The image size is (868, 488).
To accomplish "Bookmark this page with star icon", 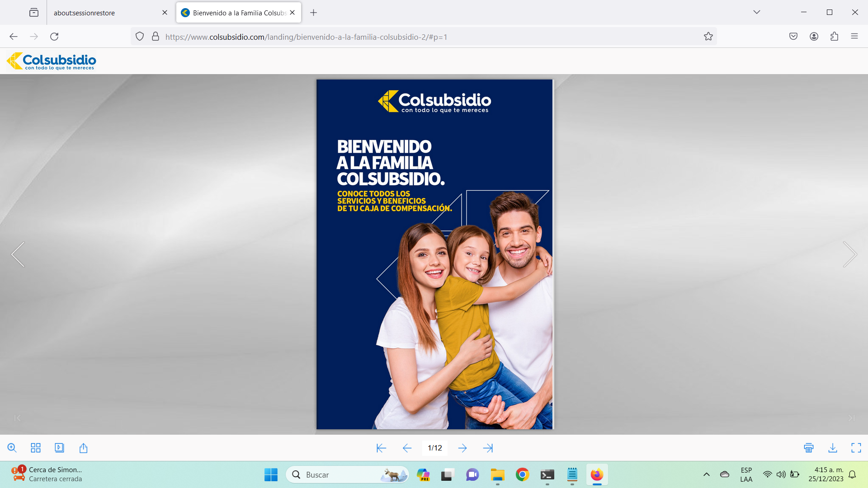I will (708, 37).
